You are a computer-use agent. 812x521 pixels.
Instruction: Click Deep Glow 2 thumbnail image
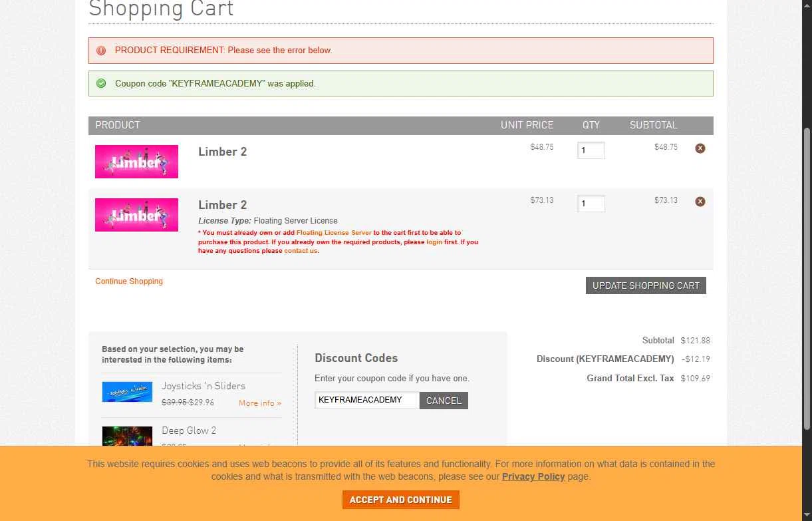pos(127,436)
